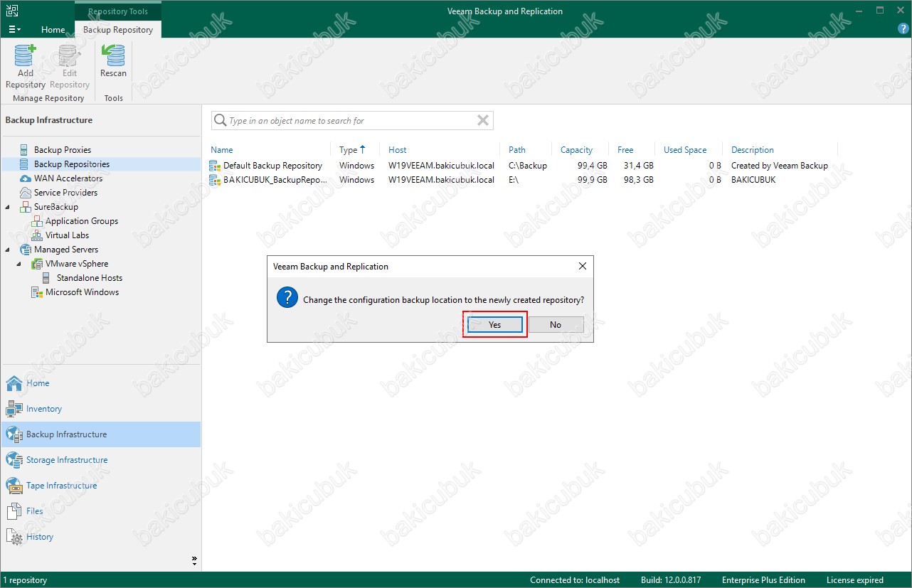Clear the search box with X
Viewport: 912px width, 588px height.
tap(483, 120)
